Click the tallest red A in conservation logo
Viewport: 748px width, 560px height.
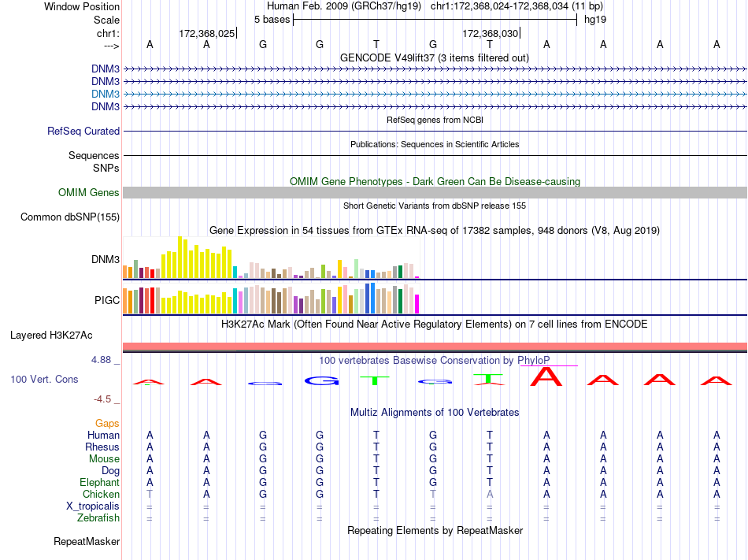[x=546, y=376]
